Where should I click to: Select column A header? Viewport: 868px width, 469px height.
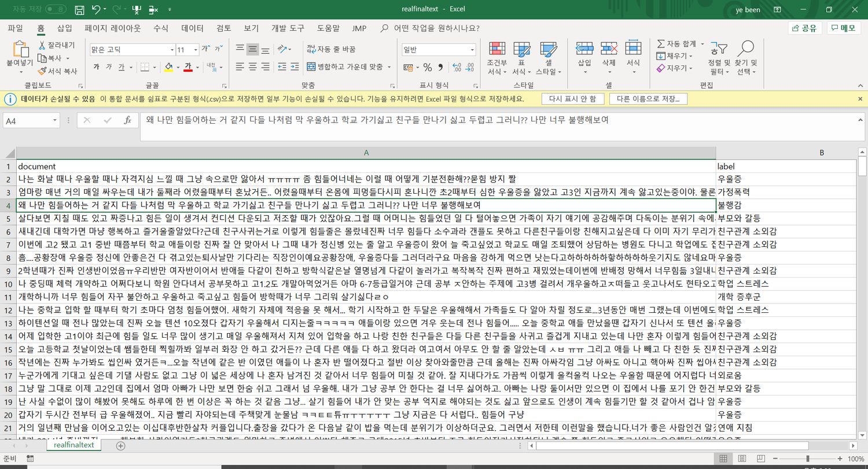[x=366, y=153]
